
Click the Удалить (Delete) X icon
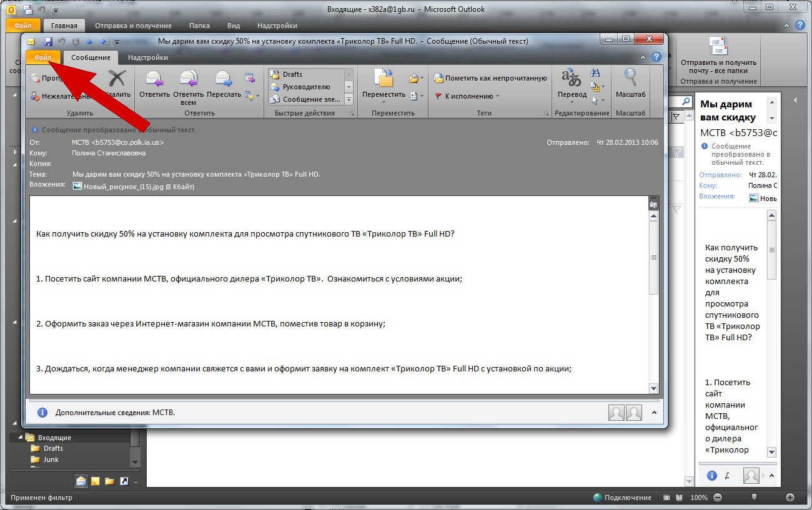[117, 79]
